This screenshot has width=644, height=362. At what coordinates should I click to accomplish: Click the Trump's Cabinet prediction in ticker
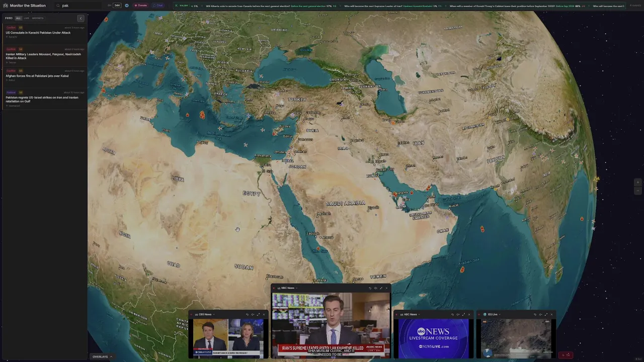tap(517, 6)
